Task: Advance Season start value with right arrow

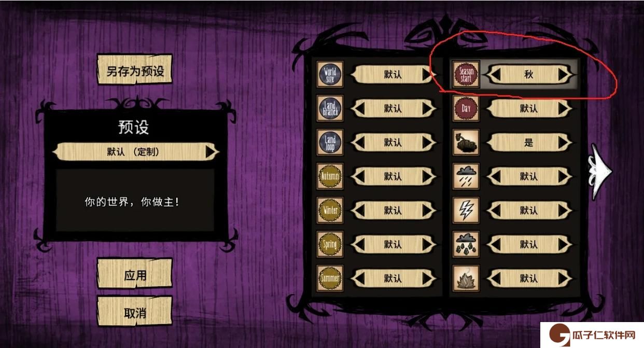Action: (563, 75)
